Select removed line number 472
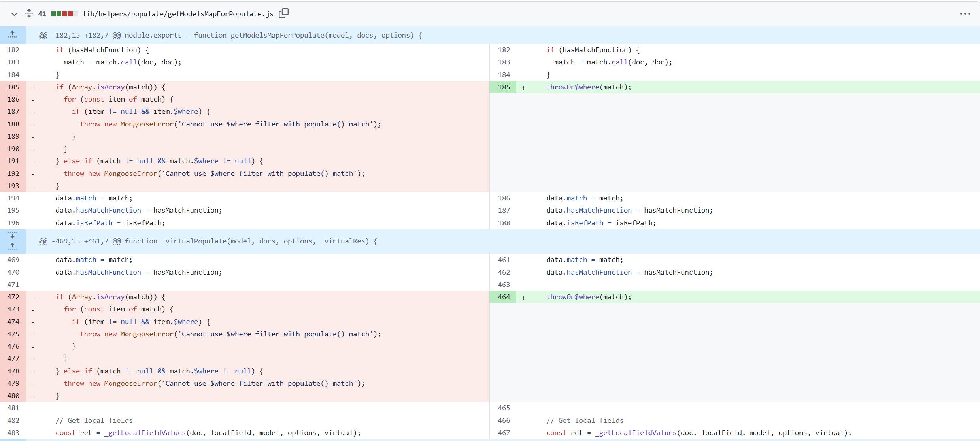 tap(13, 297)
